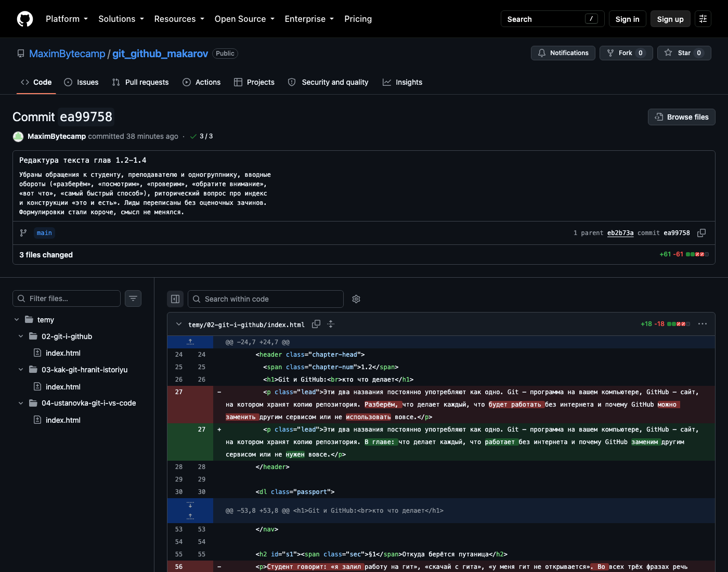Open diff view settings gear

356,299
